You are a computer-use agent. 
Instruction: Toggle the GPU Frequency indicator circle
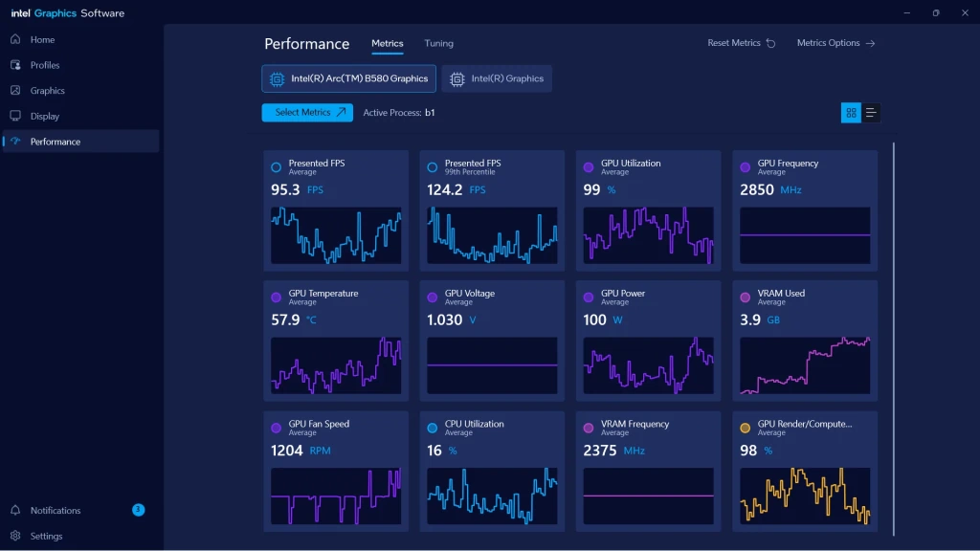click(745, 167)
